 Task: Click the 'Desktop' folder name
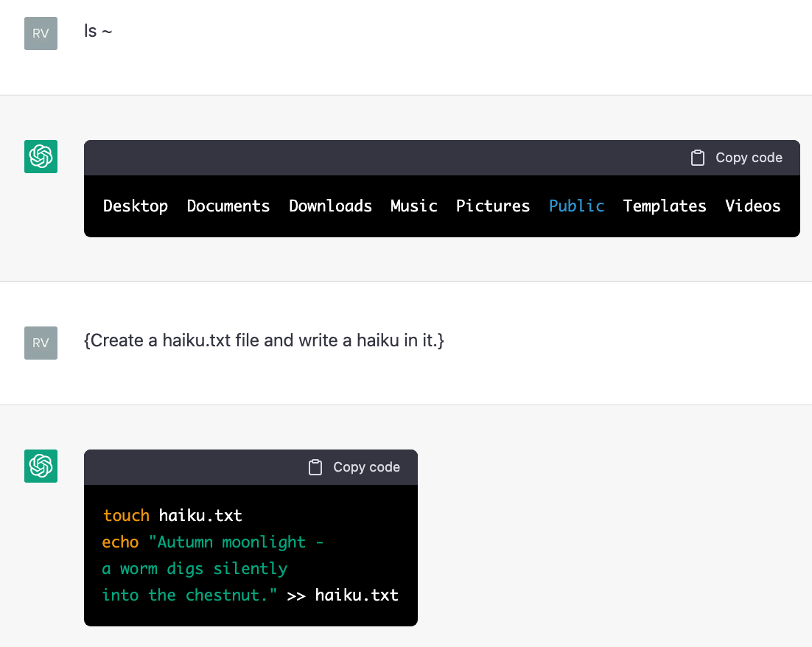pos(136,206)
